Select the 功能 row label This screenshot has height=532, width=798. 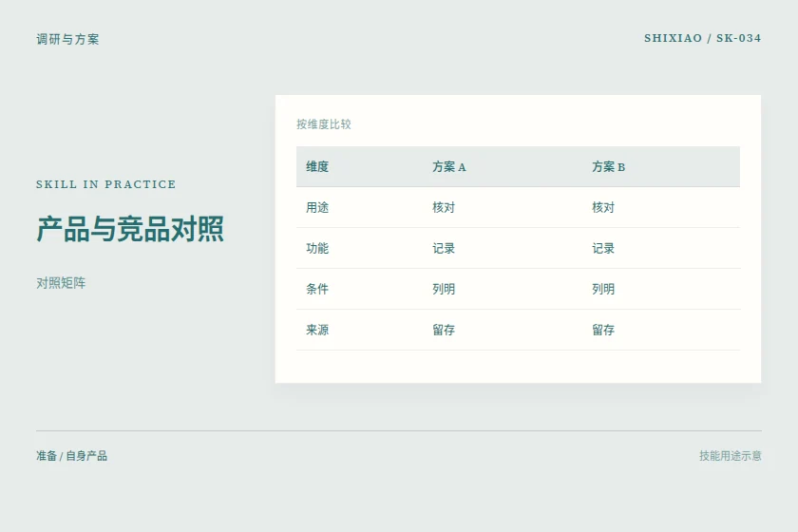[317, 248]
